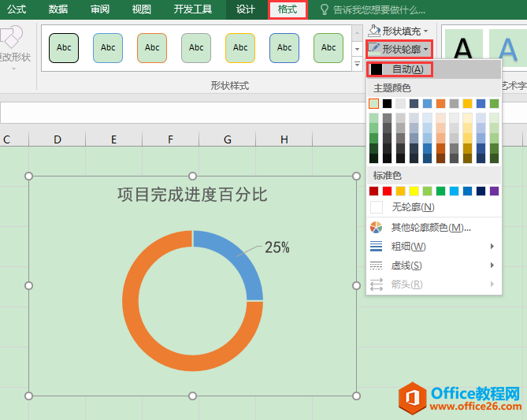The height and width of the screenshot is (420, 527).
Task: Expand the 虚线(S) dashes submenu
Action: point(434,266)
